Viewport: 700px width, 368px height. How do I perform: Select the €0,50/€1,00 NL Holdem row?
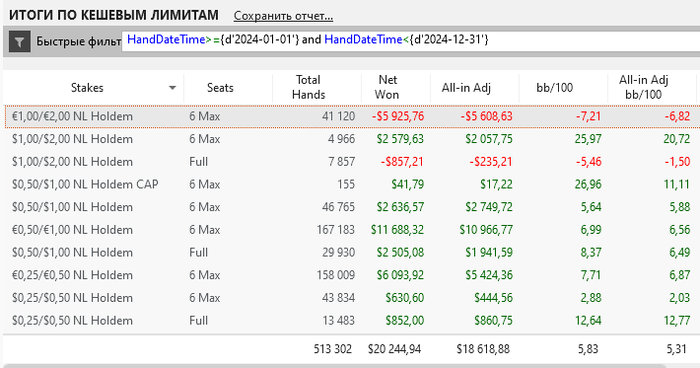coord(350,230)
